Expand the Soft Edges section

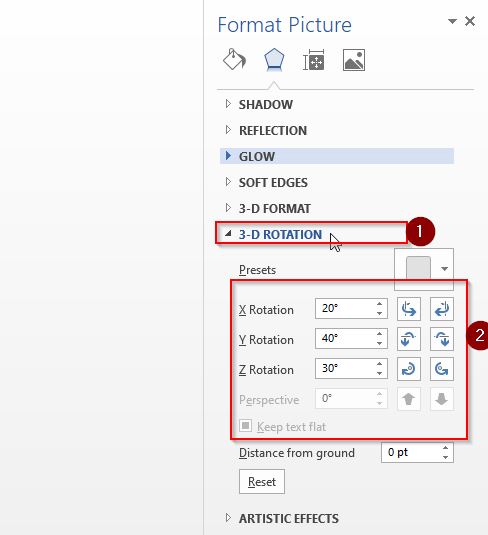point(228,182)
